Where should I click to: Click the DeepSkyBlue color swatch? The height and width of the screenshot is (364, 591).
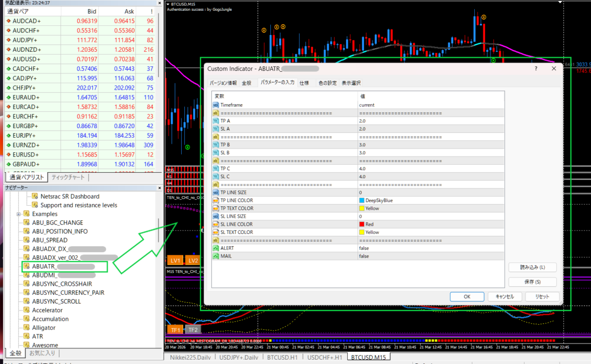click(362, 200)
